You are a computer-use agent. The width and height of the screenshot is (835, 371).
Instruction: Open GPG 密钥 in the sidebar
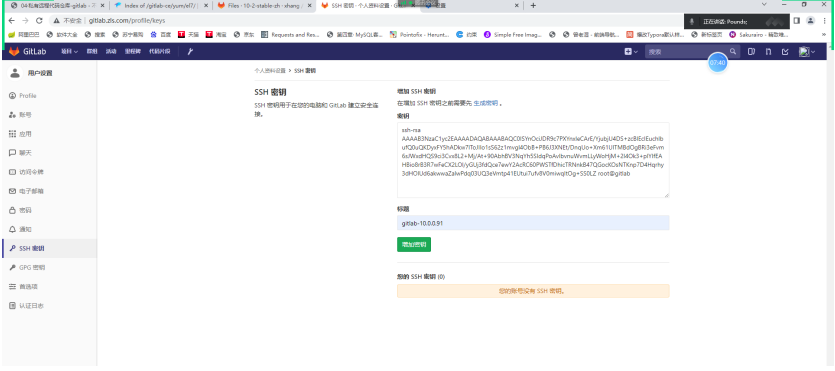coord(28,268)
